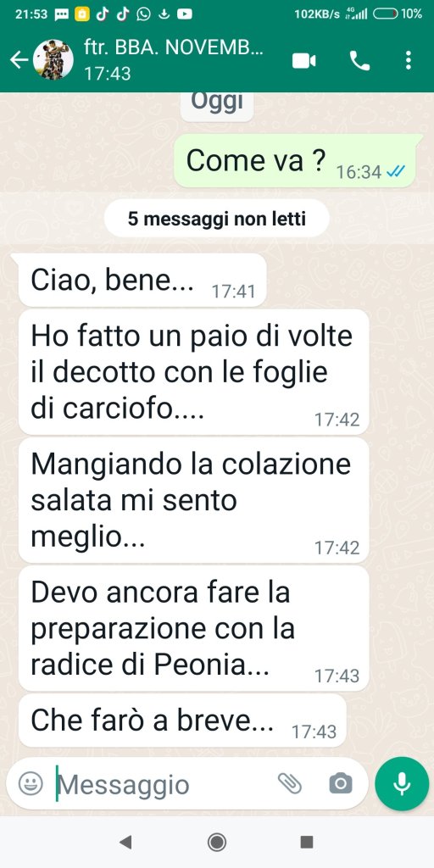This screenshot has height=868, width=434.
Task: Tap the '5 messaggi non letti' banner
Action: point(216,220)
